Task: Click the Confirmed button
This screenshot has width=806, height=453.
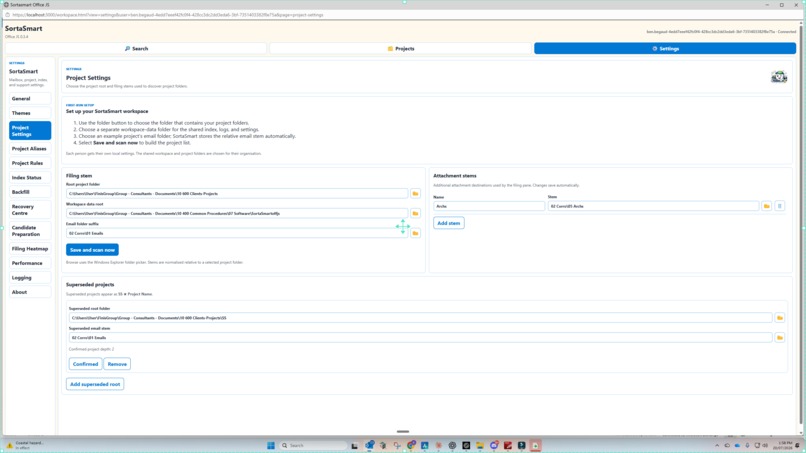Action: [x=85, y=364]
